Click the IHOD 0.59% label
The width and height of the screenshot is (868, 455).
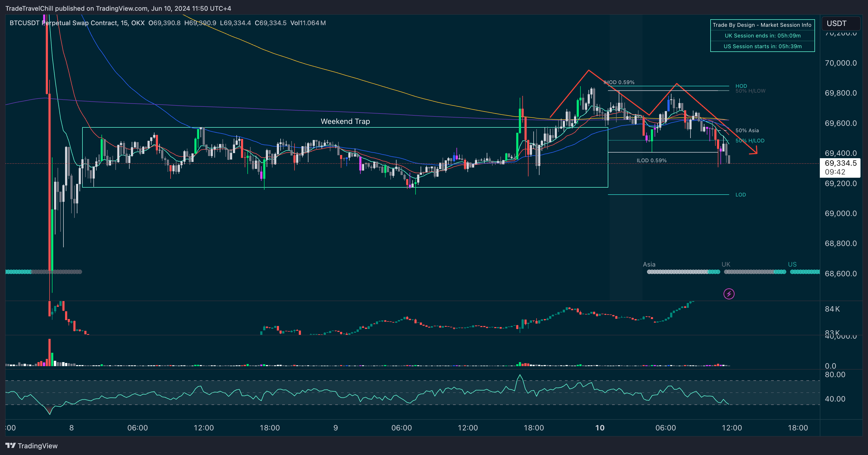pos(619,82)
